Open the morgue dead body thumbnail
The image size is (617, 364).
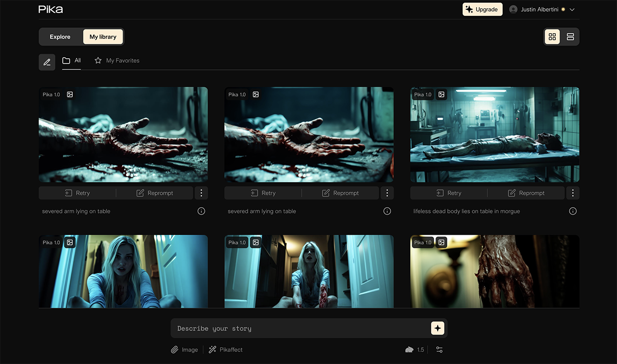[x=495, y=135]
